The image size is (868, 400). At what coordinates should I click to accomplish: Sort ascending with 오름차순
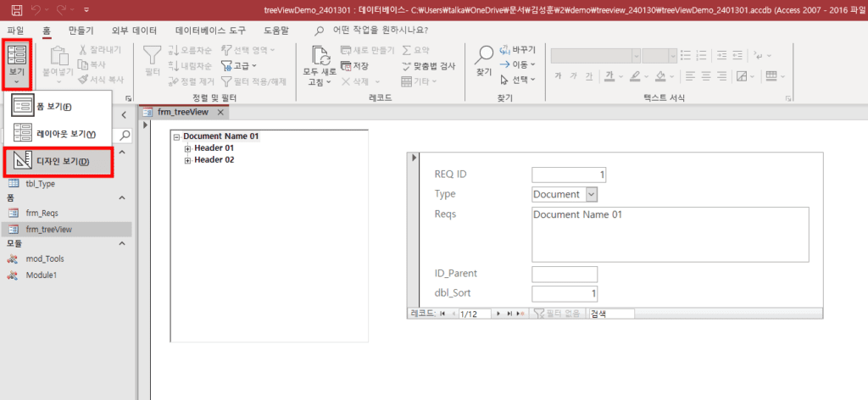pyautogui.click(x=190, y=50)
